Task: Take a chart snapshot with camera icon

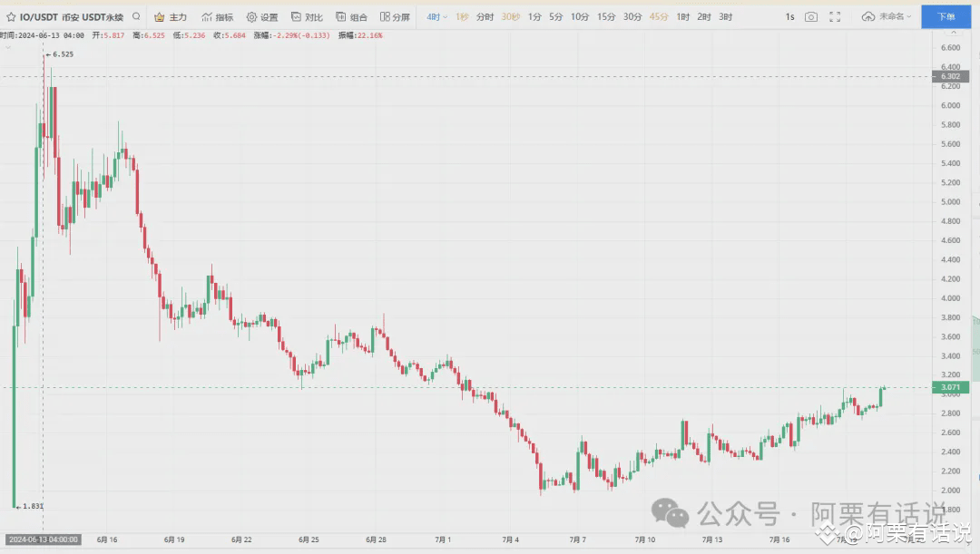Action: 810,17
